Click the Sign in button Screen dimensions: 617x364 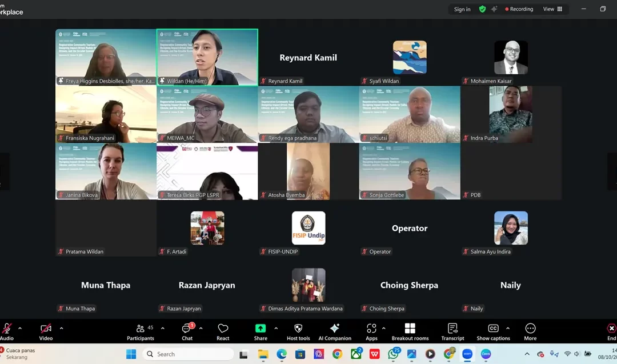(462, 9)
